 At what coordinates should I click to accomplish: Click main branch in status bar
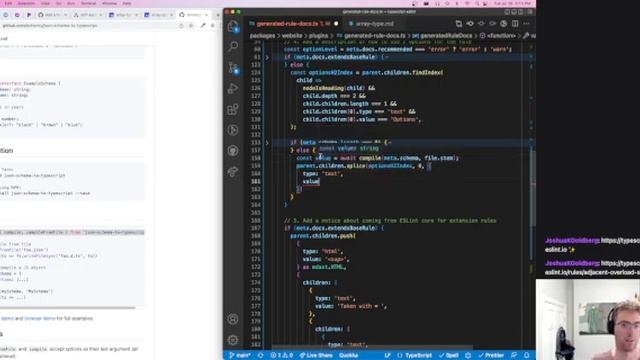240,355
